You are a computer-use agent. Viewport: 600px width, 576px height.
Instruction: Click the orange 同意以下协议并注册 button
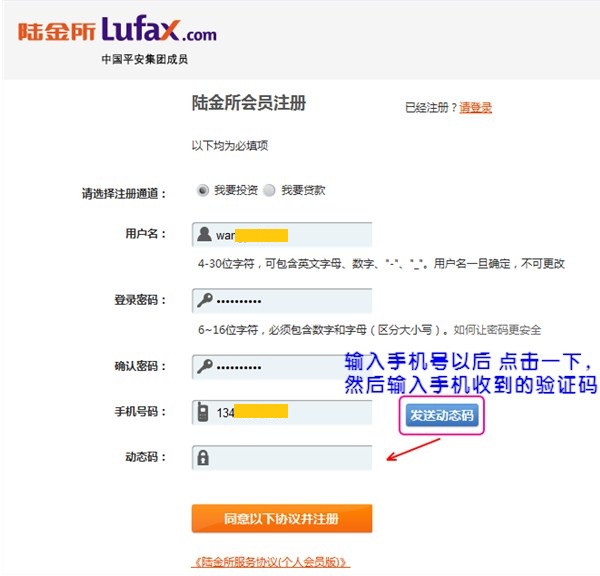click(x=282, y=519)
